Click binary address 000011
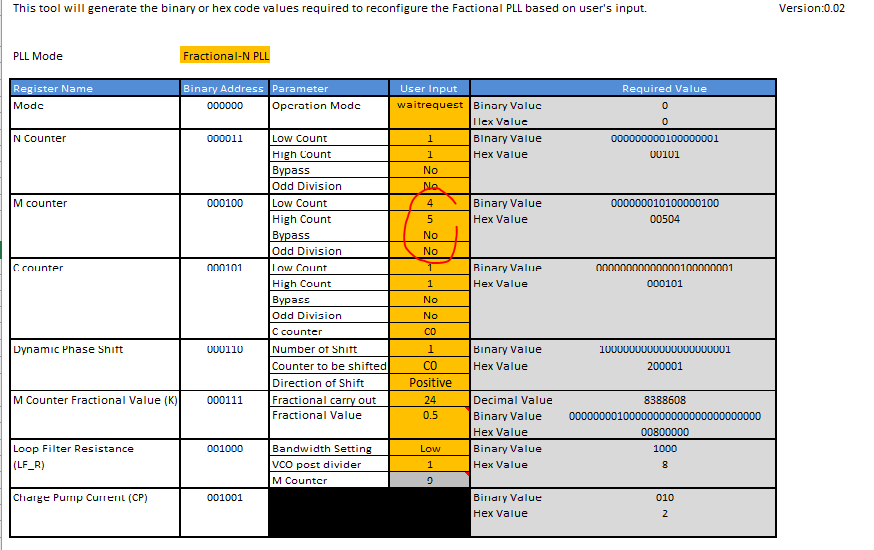Screen dimensions: 874x550 (x=225, y=138)
